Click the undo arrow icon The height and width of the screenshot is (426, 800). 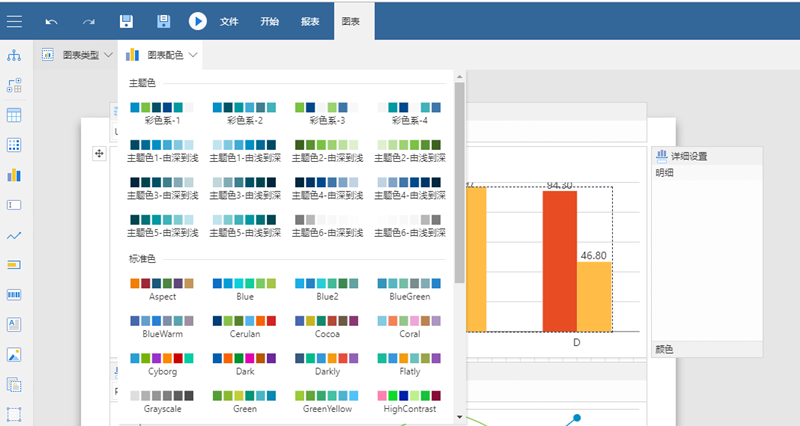[52, 21]
